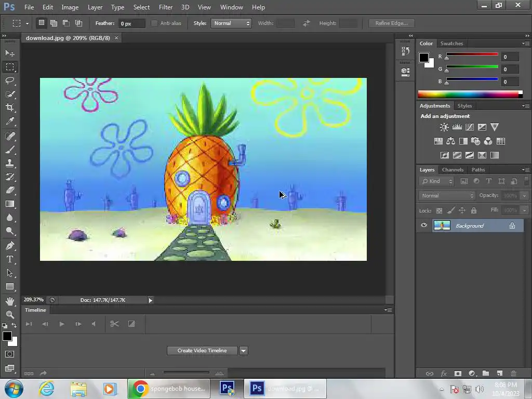Viewport: 532px width, 399px height.
Task: Open the layer Kind filter dropdown
Action: point(436,181)
